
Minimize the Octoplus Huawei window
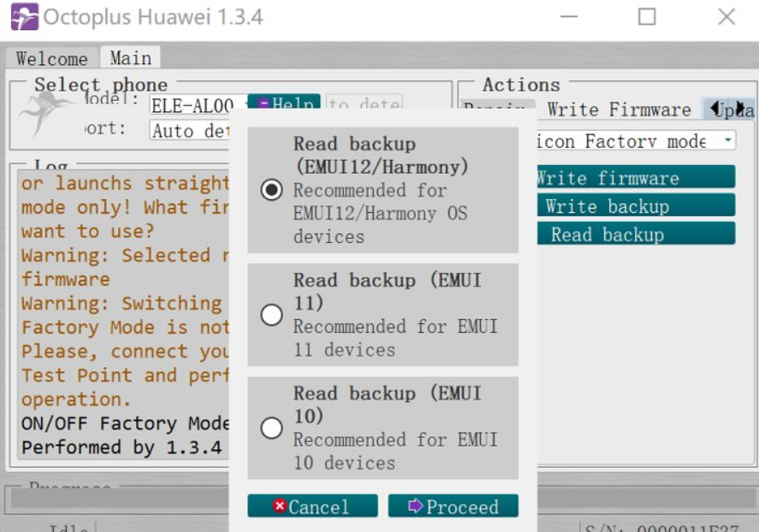pyautogui.click(x=569, y=16)
